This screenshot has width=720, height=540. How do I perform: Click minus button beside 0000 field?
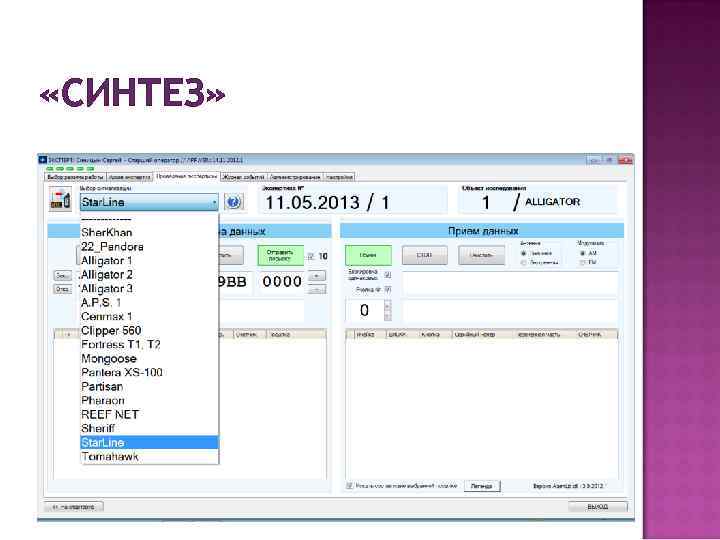tap(317, 289)
